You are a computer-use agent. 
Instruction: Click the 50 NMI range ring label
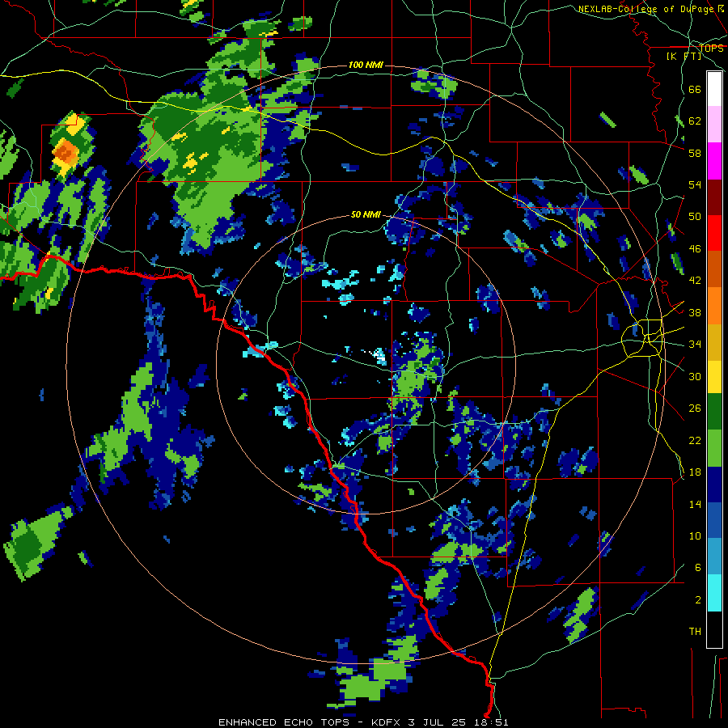click(366, 214)
